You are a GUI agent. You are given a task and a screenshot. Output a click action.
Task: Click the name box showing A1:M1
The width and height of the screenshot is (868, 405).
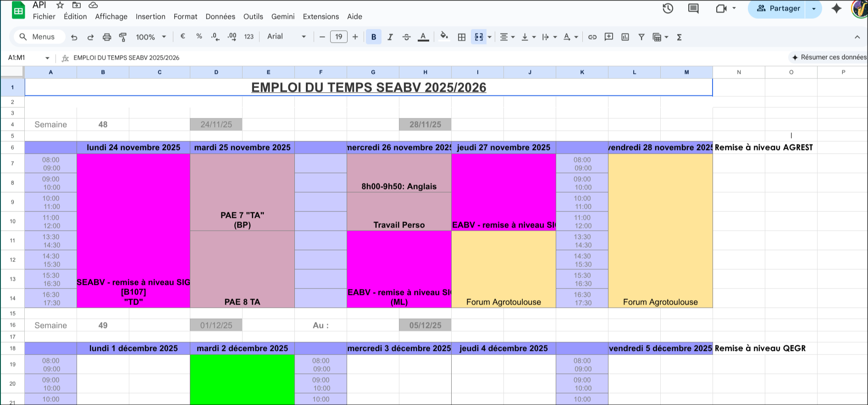(24, 58)
